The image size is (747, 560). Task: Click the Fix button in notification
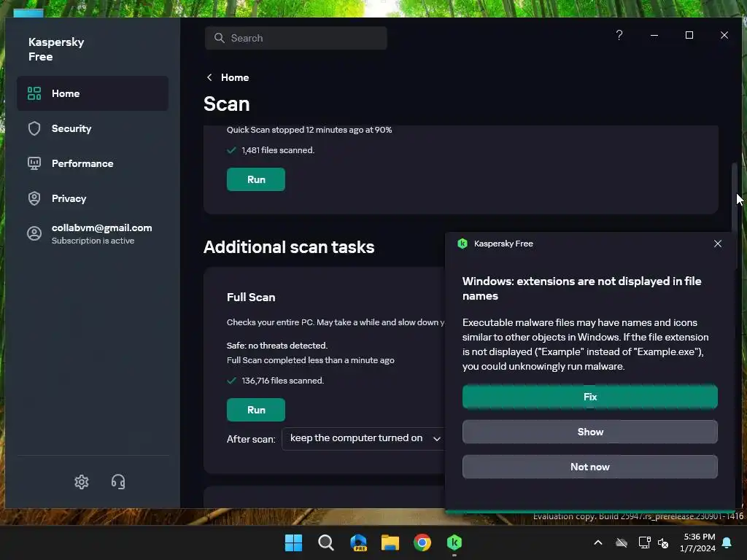pos(589,397)
